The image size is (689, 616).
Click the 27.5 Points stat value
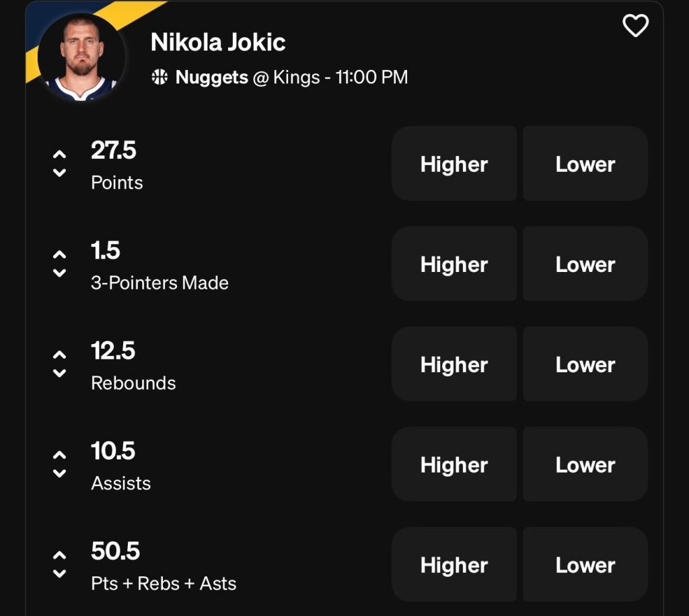click(114, 151)
